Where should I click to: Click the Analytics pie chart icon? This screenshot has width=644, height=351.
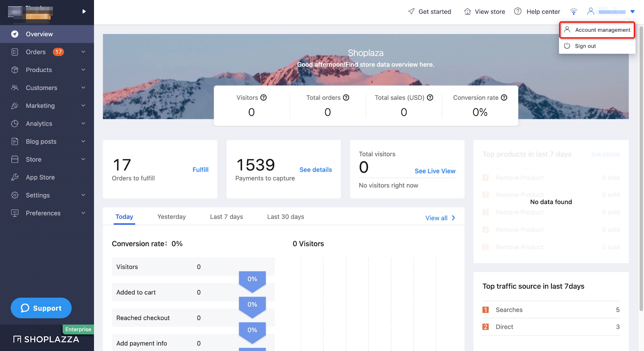coord(15,124)
